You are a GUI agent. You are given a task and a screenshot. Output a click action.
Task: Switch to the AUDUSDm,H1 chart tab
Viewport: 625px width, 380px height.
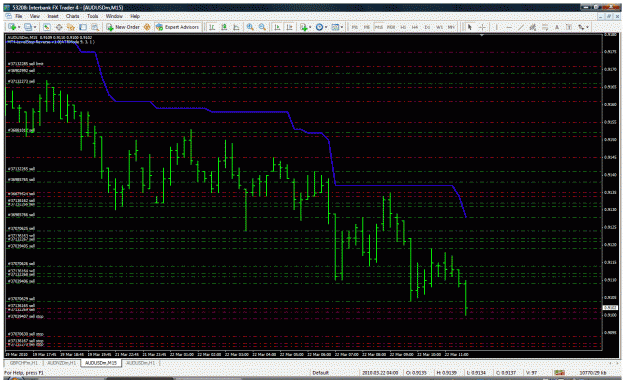[140, 363]
